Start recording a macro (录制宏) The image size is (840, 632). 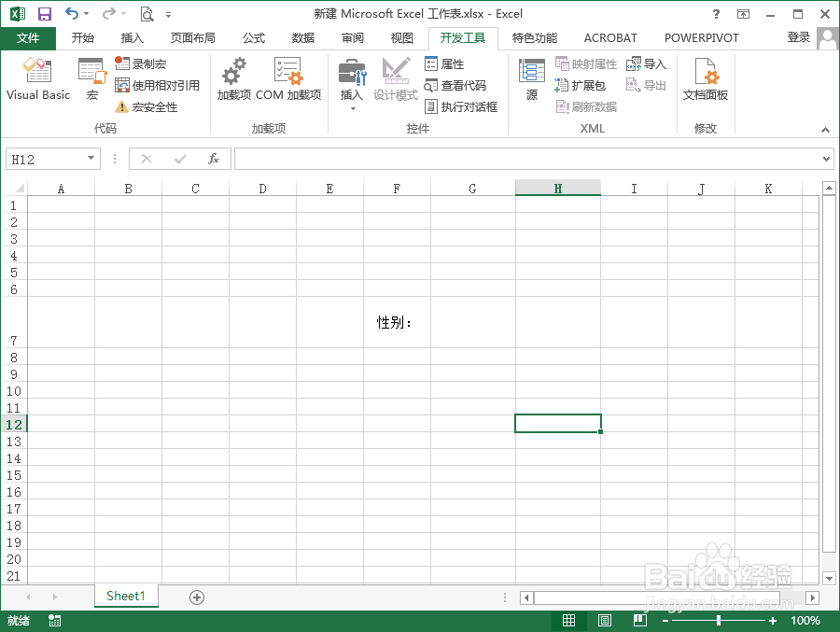point(141,63)
